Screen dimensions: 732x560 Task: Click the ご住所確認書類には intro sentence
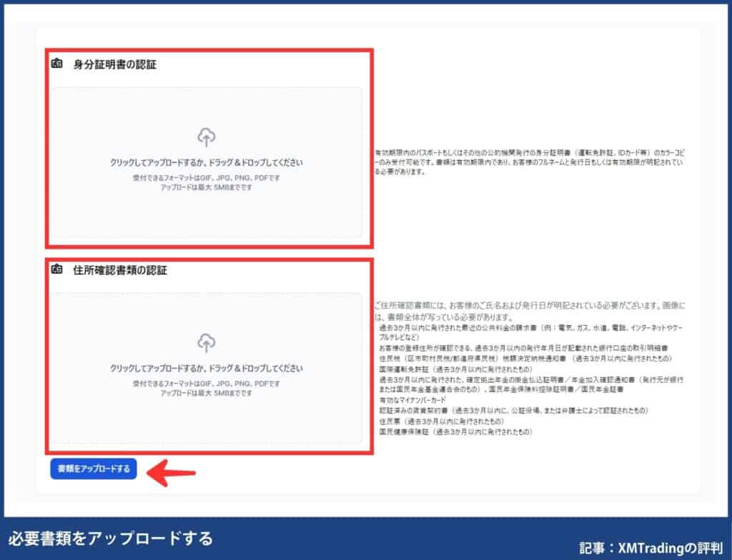pyautogui.click(x=530, y=311)
